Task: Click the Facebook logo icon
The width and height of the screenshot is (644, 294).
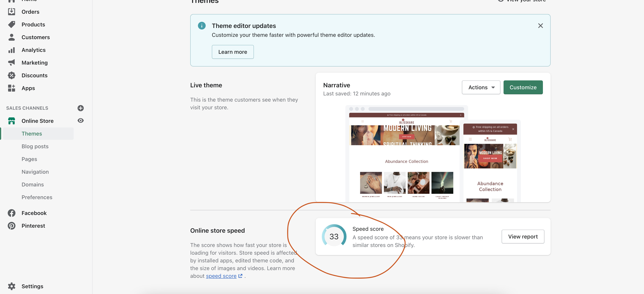Action: point(12,213)
